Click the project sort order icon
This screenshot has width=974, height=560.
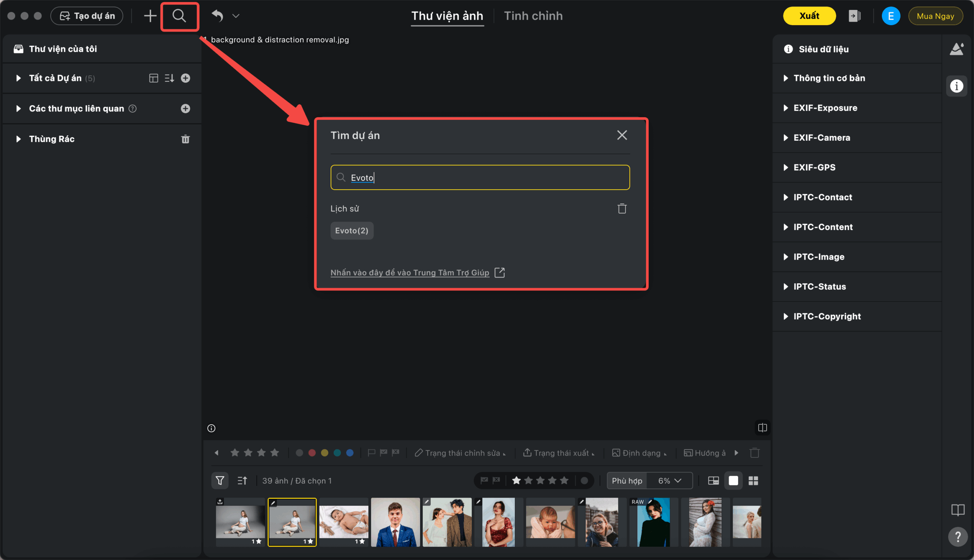click(x=169, y=78)
